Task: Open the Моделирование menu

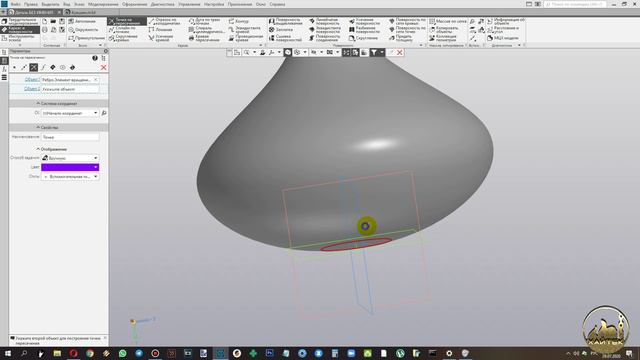Action: point(103,4)
